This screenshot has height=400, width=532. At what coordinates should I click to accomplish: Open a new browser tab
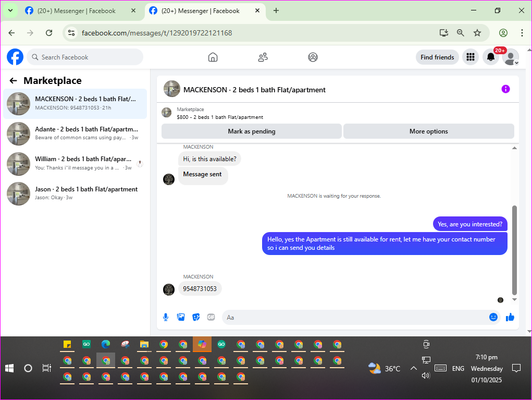[276, 10]
